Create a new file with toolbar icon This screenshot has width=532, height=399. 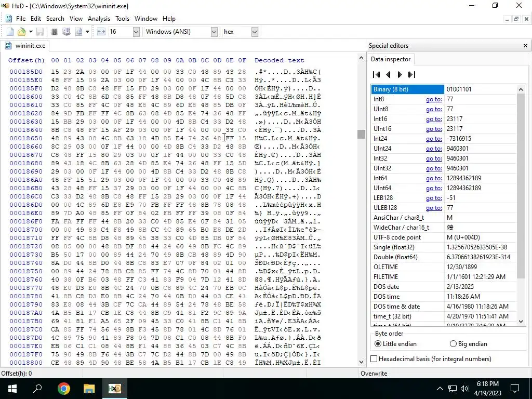pos(10,32)
